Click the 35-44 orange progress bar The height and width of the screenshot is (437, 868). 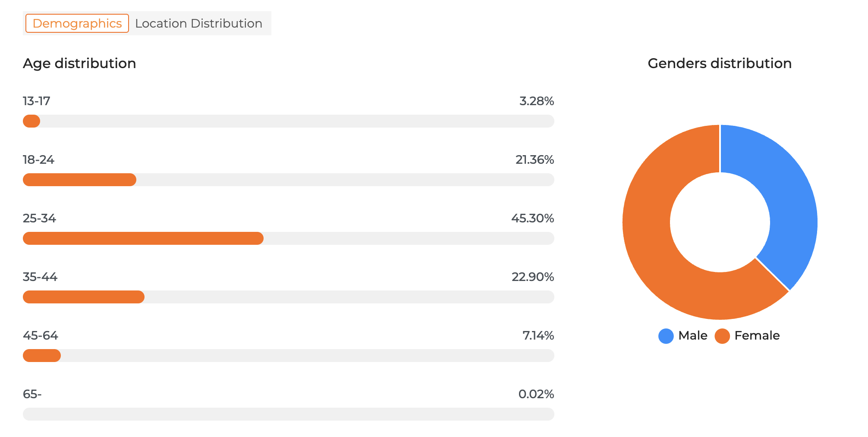83,297
